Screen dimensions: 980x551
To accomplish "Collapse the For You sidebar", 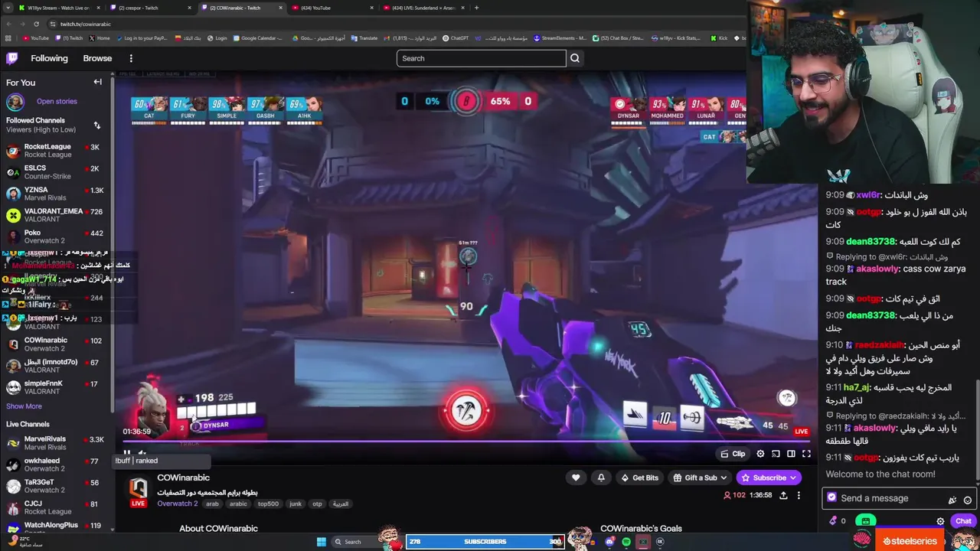I will click(98, 82).
